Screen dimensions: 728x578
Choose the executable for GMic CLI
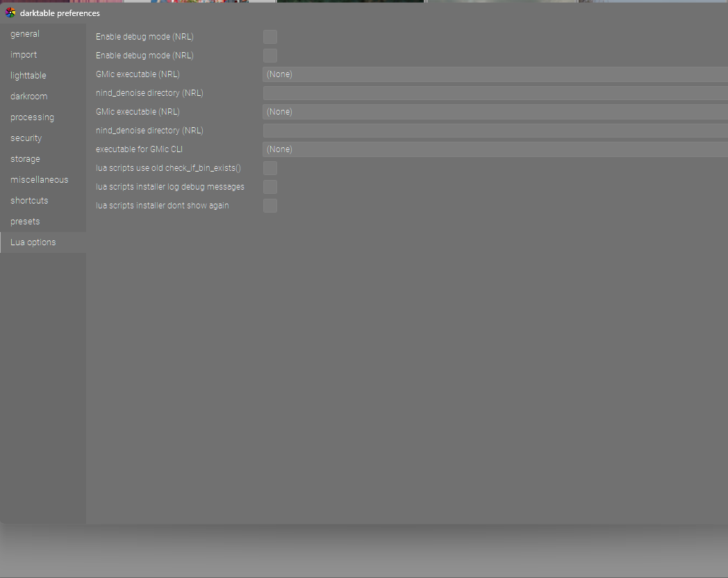pyautogui.click(x=495, y=149)
